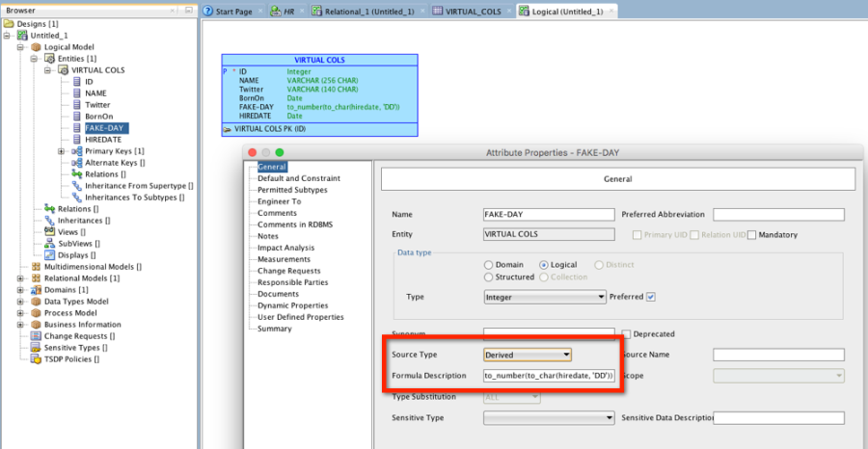Click the Views node icon
Screen dimensions: 868x449
49,231
